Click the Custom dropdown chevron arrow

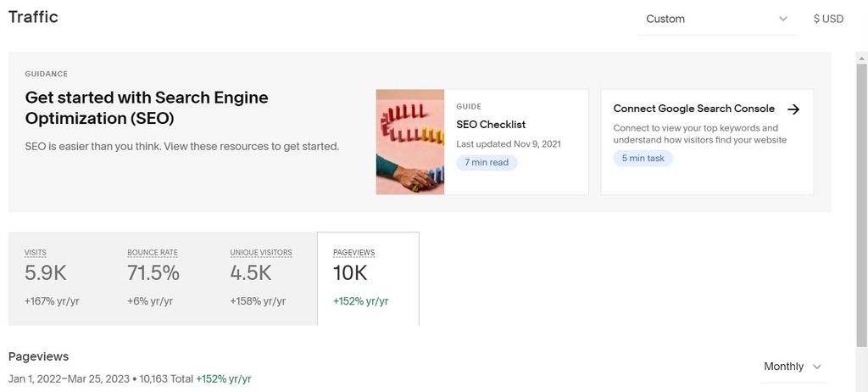pos(782,19)
